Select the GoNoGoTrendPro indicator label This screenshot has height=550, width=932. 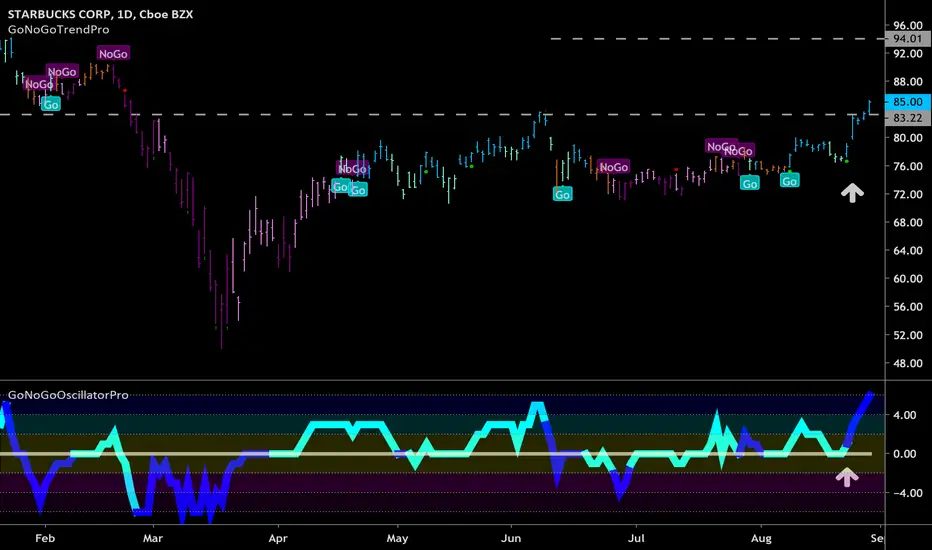click(58, 29)
